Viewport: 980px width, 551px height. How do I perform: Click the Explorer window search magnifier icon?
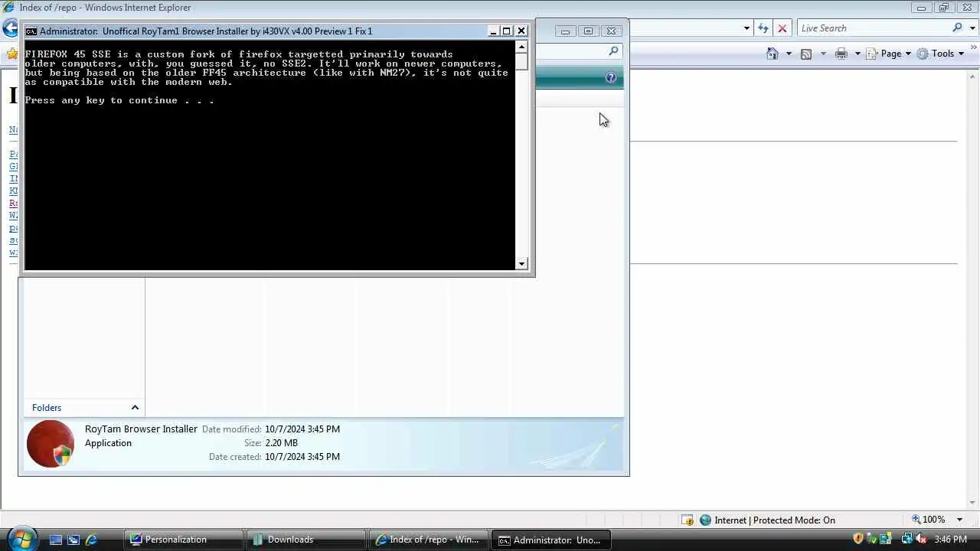613,51
